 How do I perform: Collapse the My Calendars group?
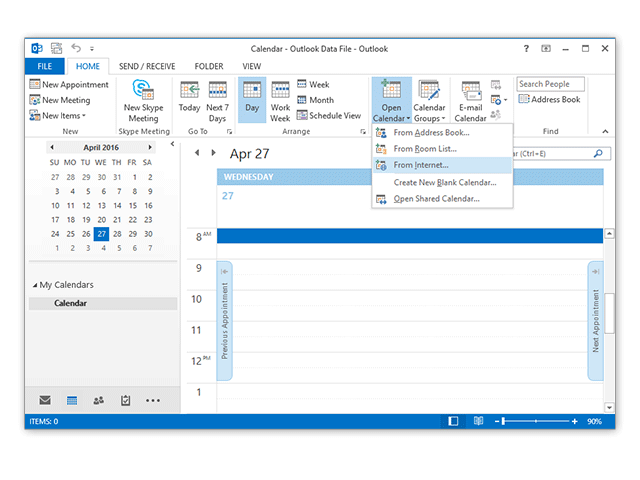[x=35, y=285]
